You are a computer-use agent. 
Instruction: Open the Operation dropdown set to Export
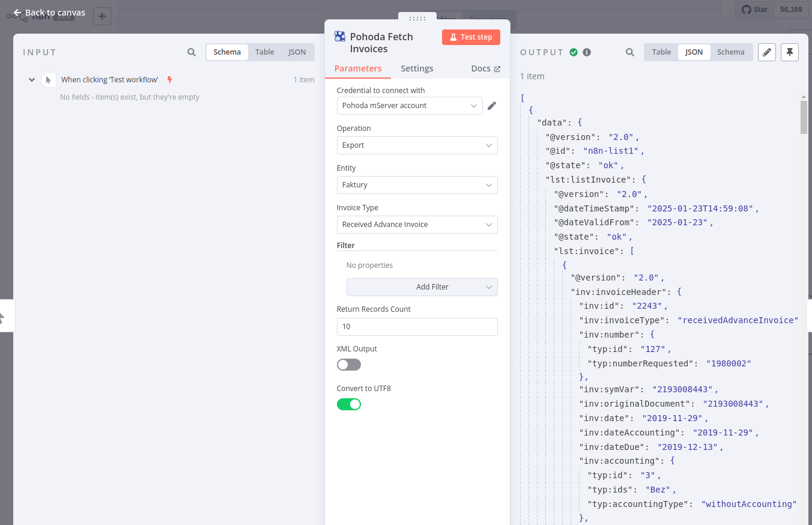417,145
